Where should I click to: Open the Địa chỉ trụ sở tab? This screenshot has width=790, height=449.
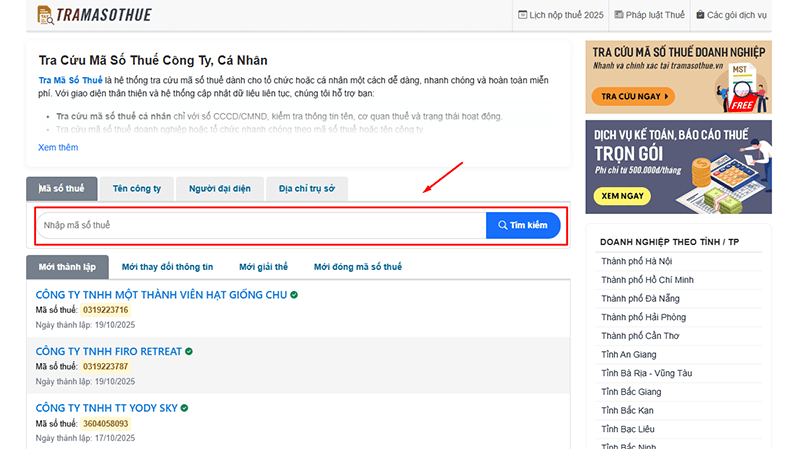coord(306,188)
